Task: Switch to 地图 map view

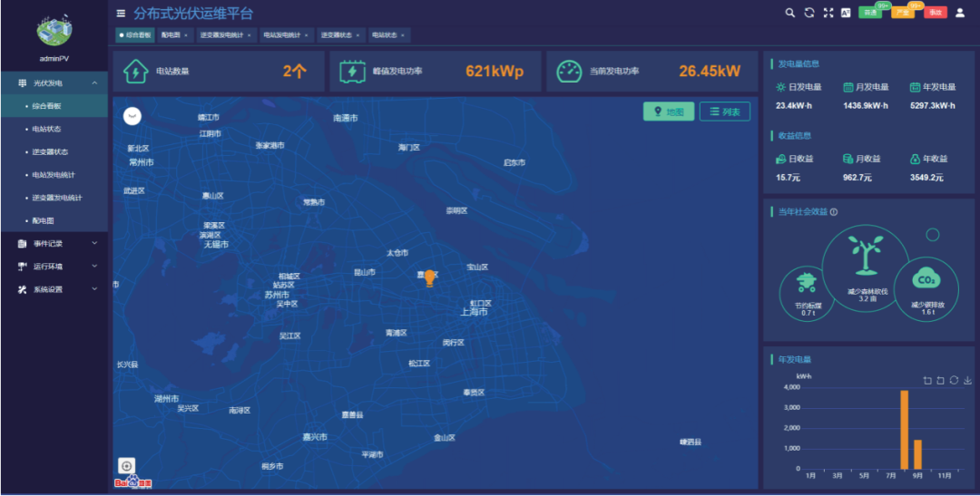Action: pyautogui.click(x=669, y=112)
